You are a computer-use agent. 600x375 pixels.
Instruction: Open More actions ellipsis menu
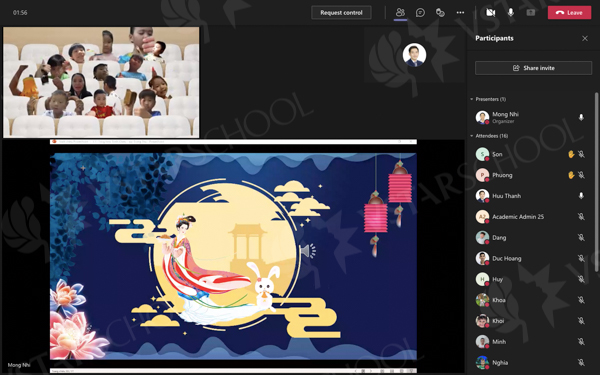point(460,13)
